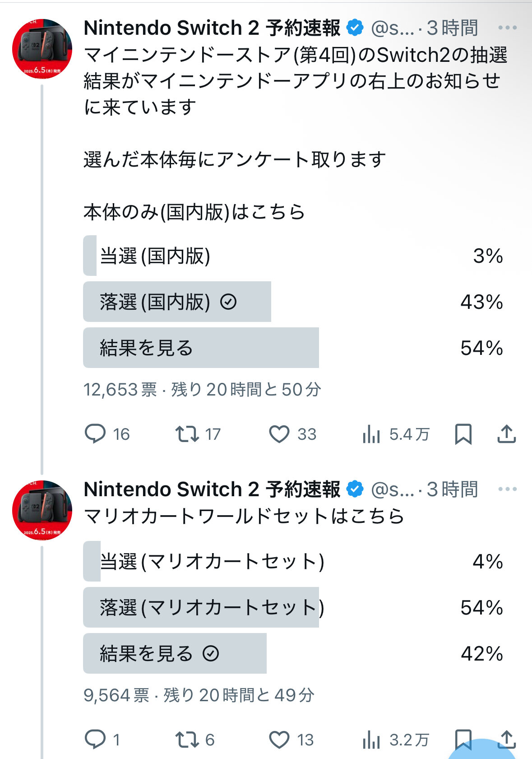Open first tweet's author name link
The height and width of the screenshot is (759, 532).
pos(212,28)
